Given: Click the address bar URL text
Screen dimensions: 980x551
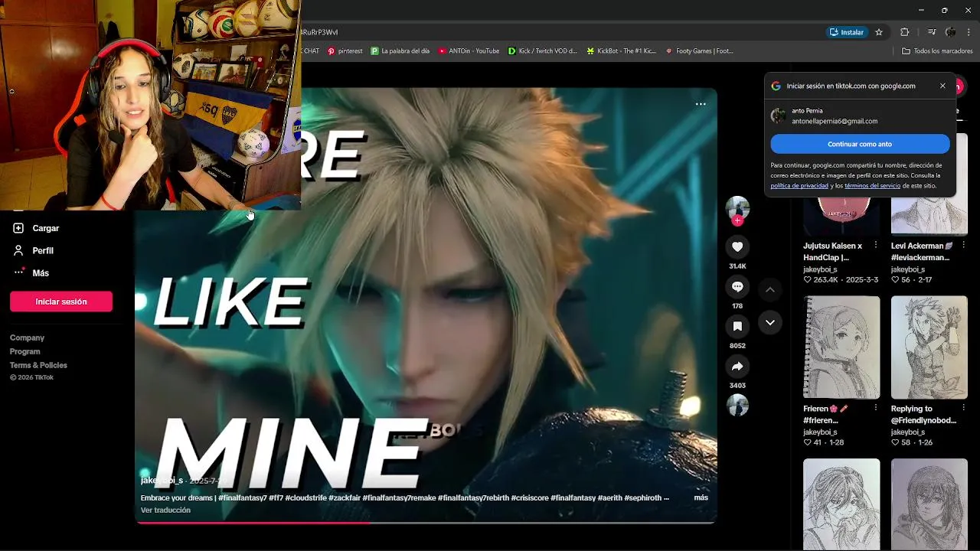Looking at the screenshot, I should click(x=319, y=32).
